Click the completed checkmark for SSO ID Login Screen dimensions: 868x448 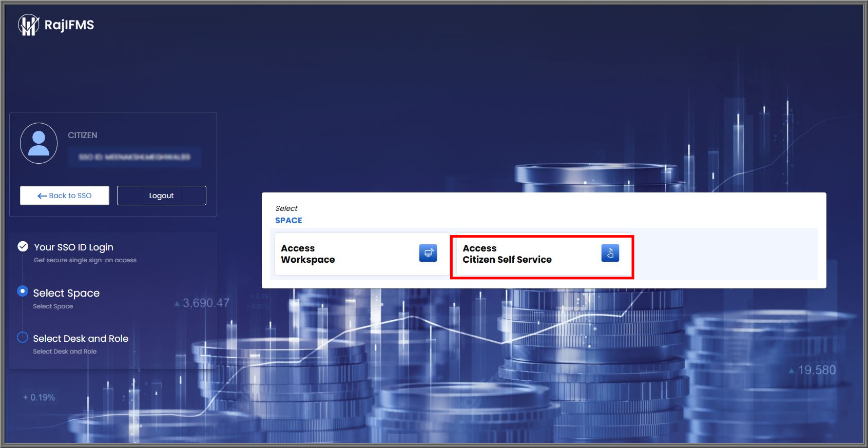coord(23,246)
